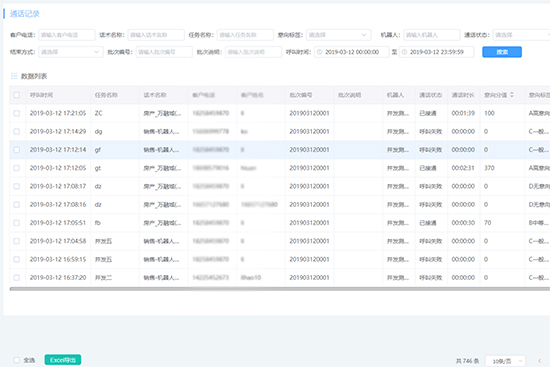
Task: Sort by the 意向分值 column arrows
Action: pos(512,95)
